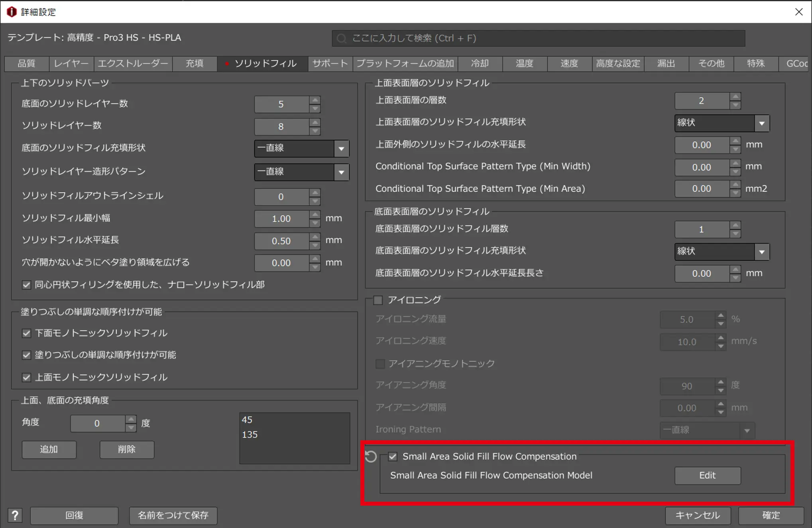Click the 名前をつけて保存 button
812x528 pixels.
(x=173, y=515)
